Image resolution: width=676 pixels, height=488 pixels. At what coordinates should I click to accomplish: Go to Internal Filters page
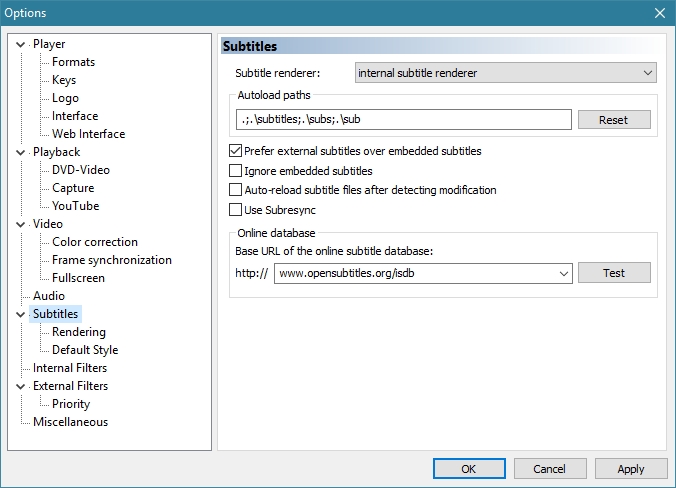coord(70,368)
